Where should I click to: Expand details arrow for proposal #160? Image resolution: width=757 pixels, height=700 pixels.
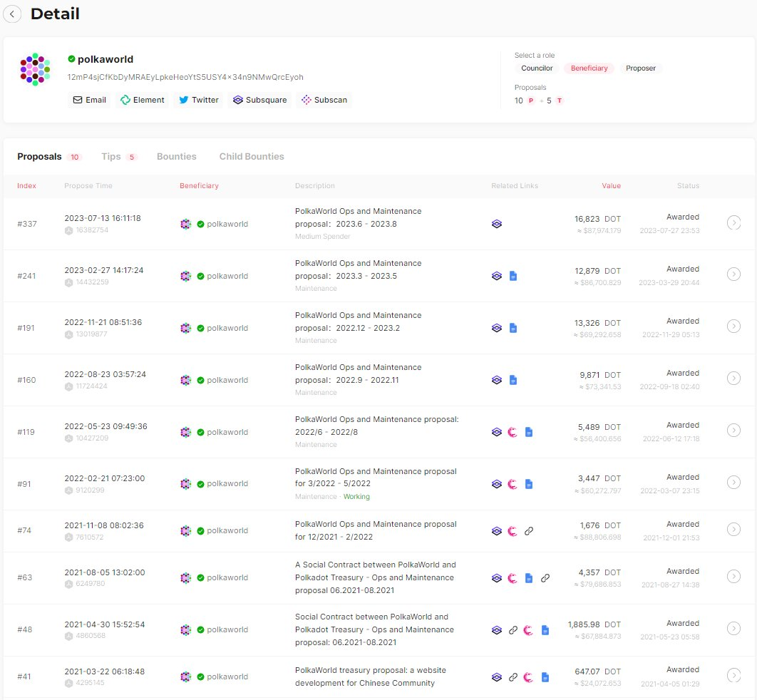click(733, 379)
